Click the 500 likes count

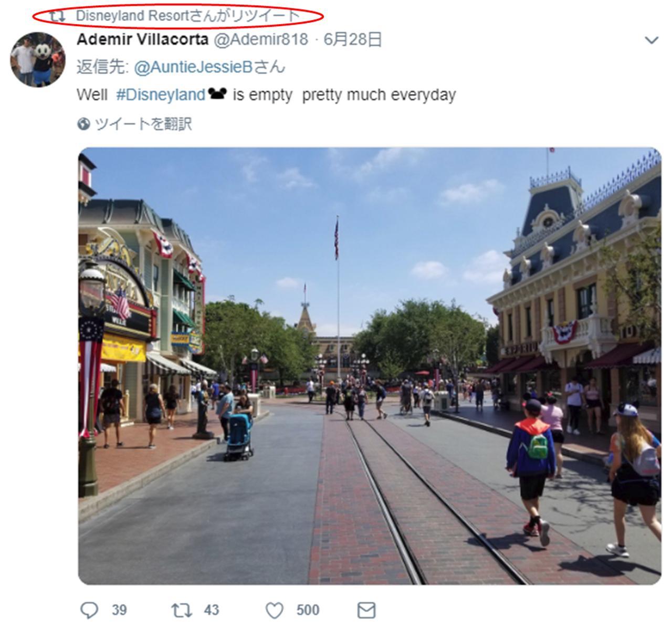pyautogui.click(x=308, y=610)
